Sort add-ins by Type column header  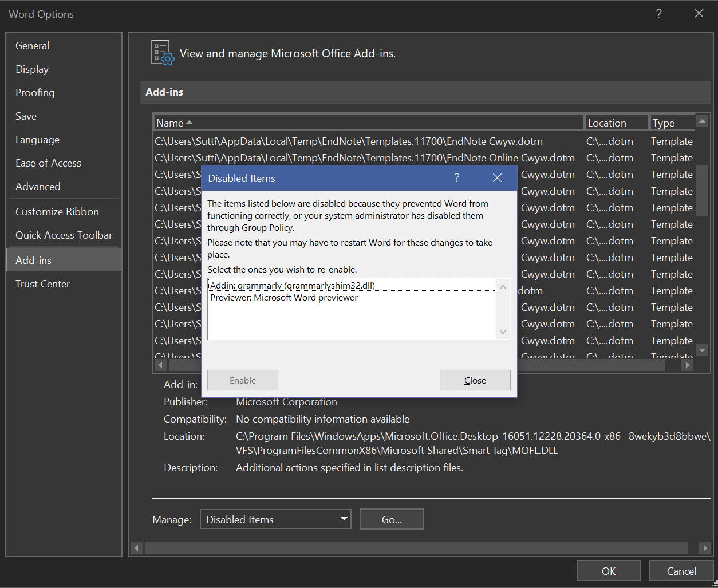672,123
